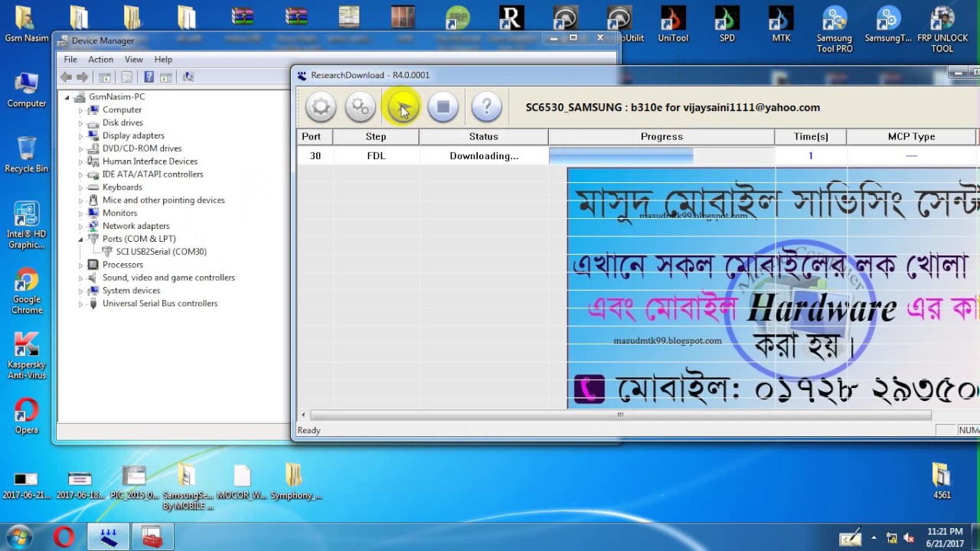Click the Downloading... status cell
The image size is (980, 551).
point(484,156)
